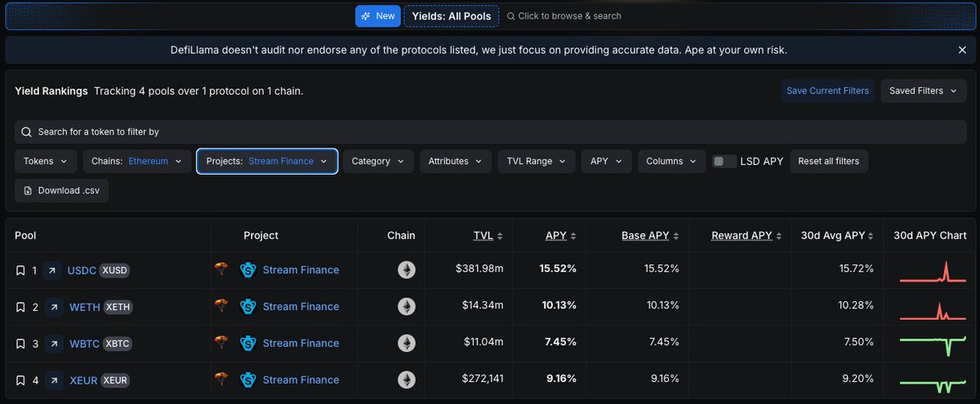Open external arrow icon for WBTC pool
980x404 pixels.
click(x=52, y=344)
